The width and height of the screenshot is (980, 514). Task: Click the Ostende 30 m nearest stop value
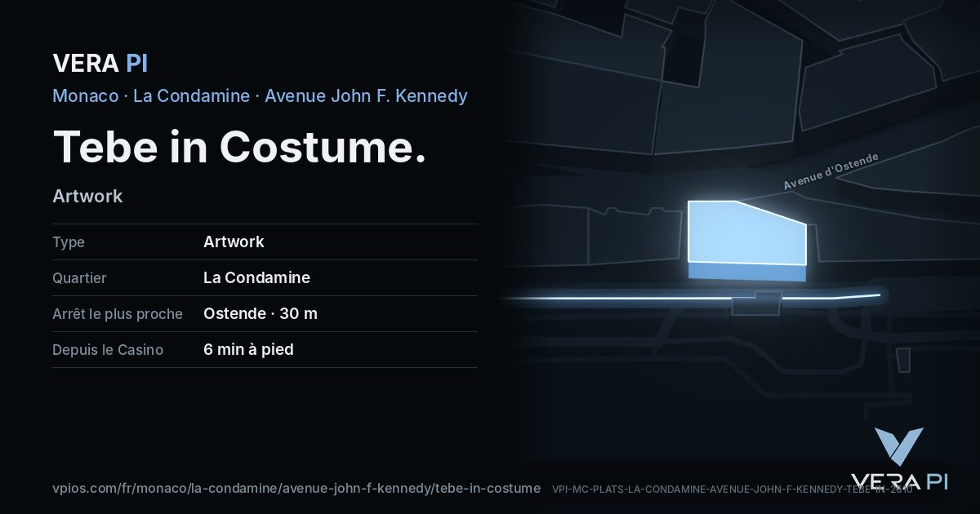[261, 313]
